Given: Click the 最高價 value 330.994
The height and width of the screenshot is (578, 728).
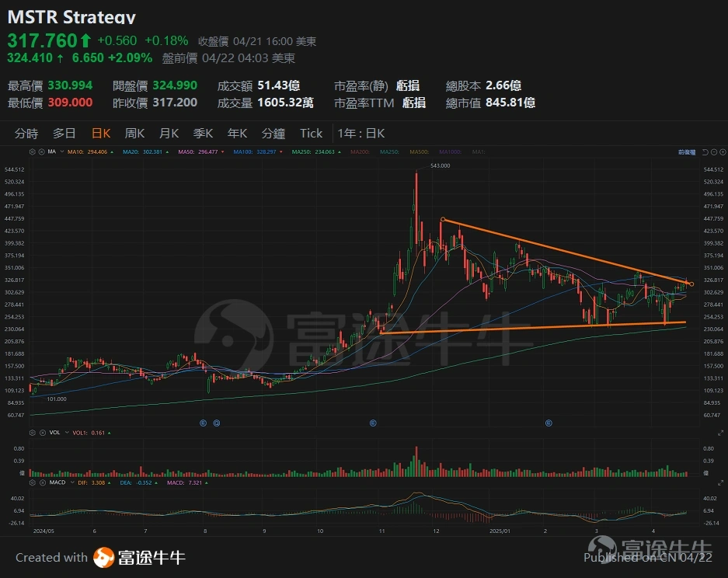Looking at the screenshot, I should pyautogui.click(x=70, y=85).
